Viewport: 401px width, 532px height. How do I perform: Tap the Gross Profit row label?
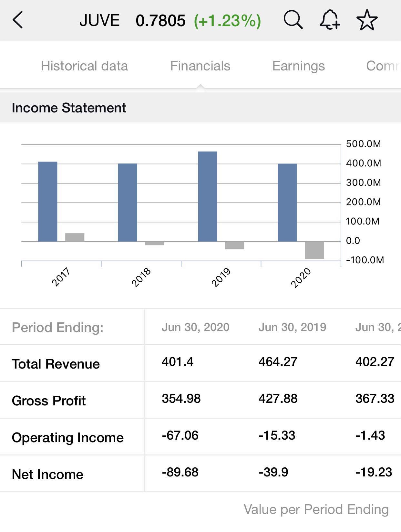point(49,401)
